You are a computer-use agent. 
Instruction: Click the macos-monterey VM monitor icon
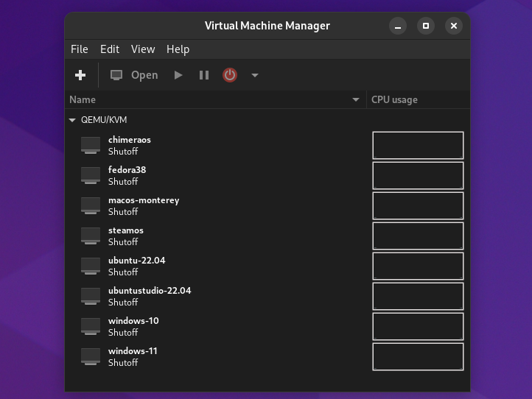click(x=91, y=206)
